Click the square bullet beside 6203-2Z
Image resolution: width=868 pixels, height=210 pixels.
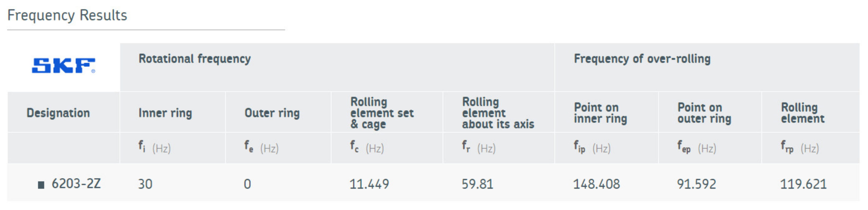(41, 185)
